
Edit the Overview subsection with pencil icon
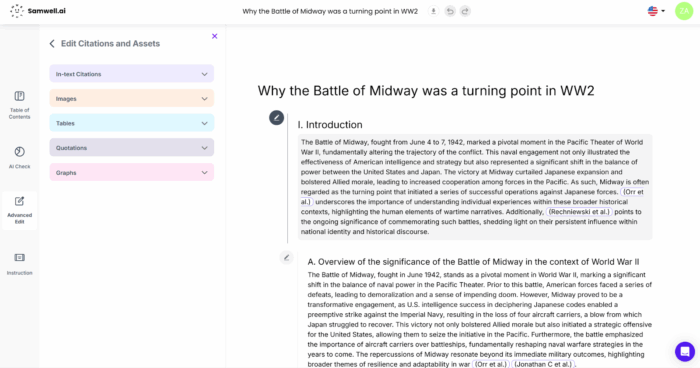coord(287,258)
